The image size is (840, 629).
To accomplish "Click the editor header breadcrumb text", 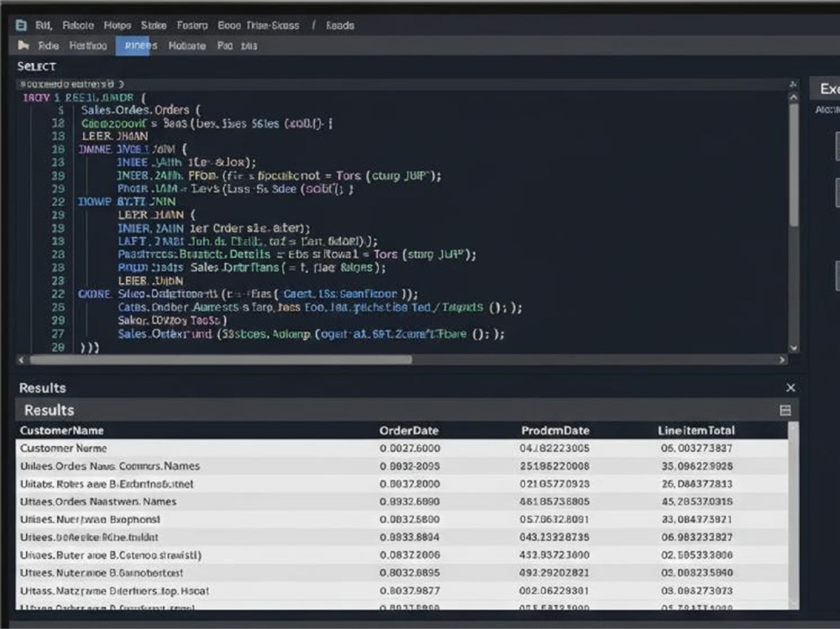I will pyautogui.click(x=71, y=84).
